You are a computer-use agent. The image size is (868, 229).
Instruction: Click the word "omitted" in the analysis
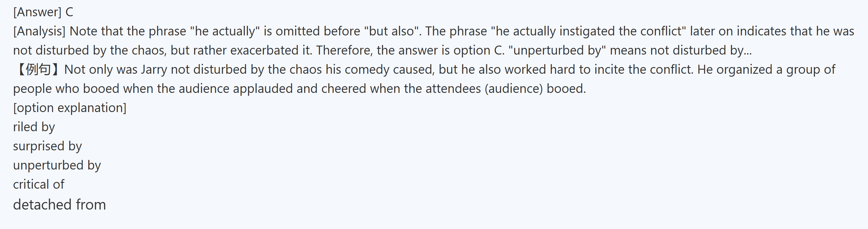296,31
